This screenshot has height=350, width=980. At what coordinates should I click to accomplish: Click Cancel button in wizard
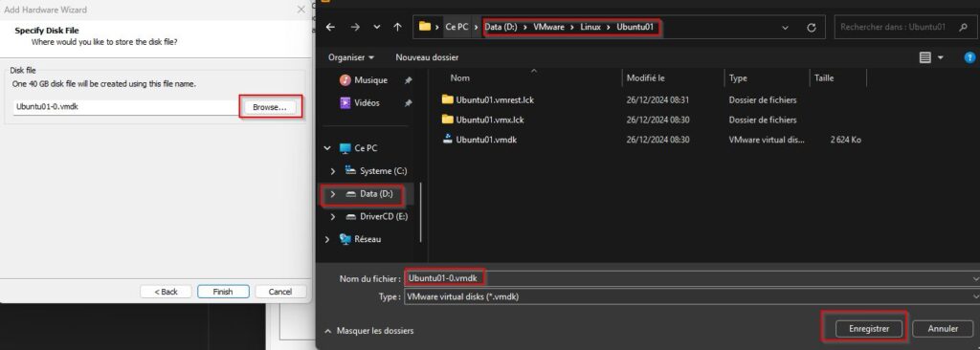coord(280,292)
